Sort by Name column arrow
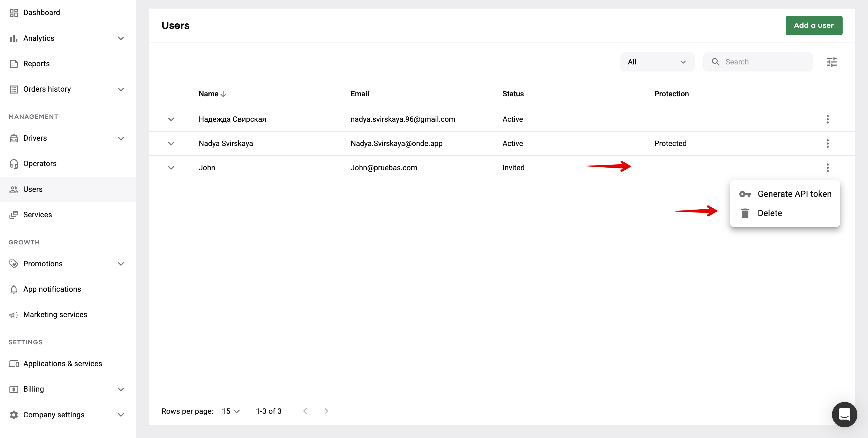The image size is (868, 438). (x=223, y=94)
